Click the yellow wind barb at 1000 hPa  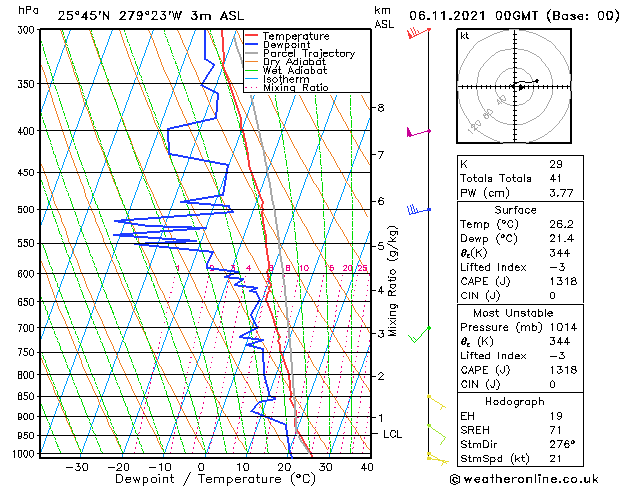tap(437, 459)
